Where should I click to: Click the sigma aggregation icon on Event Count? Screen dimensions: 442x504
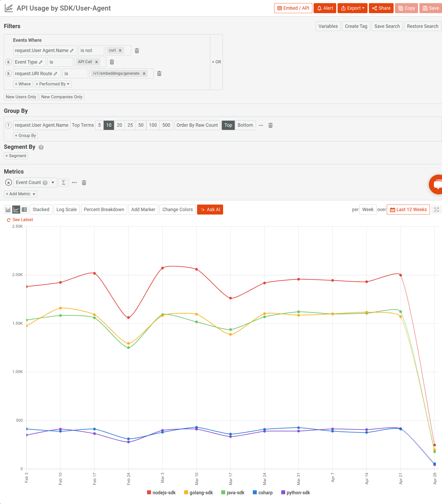pos(63,182)
